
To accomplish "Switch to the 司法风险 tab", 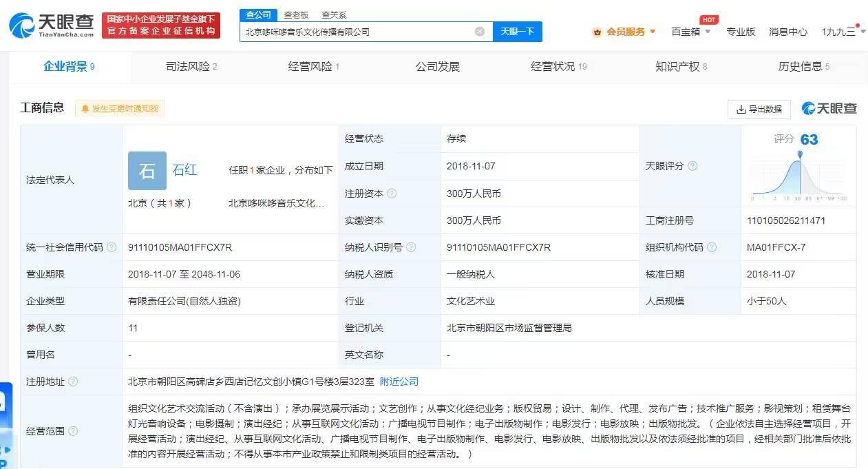I will (x=191, y=67).
